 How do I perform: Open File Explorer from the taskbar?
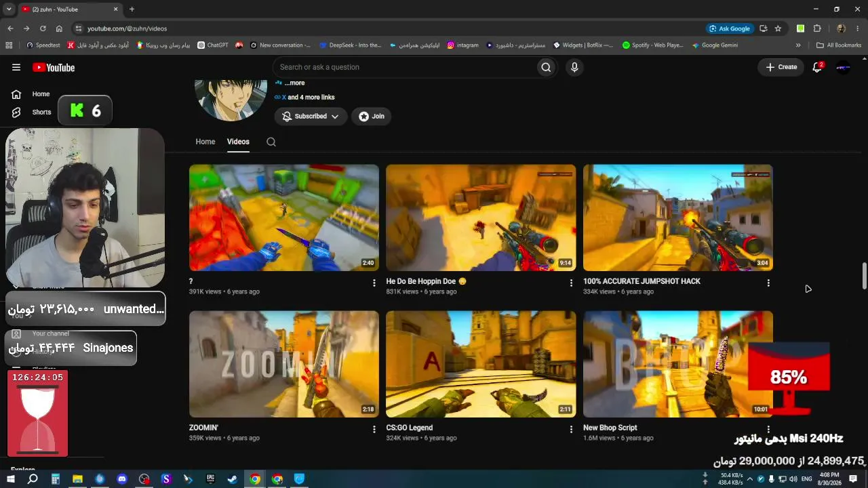(77, 479)
